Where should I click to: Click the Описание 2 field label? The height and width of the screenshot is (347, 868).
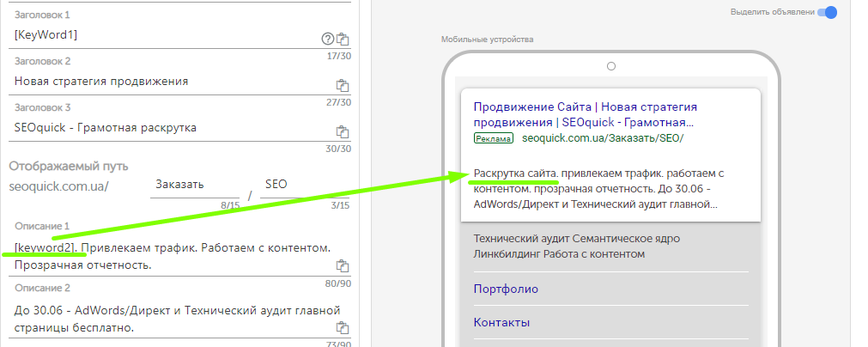pyautogui.click(x=43, y=289)
